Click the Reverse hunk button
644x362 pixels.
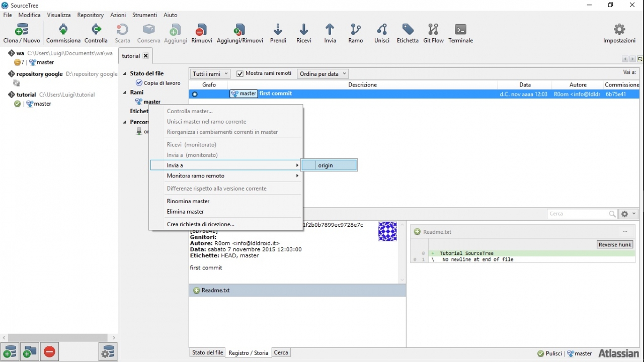(615, 245)
